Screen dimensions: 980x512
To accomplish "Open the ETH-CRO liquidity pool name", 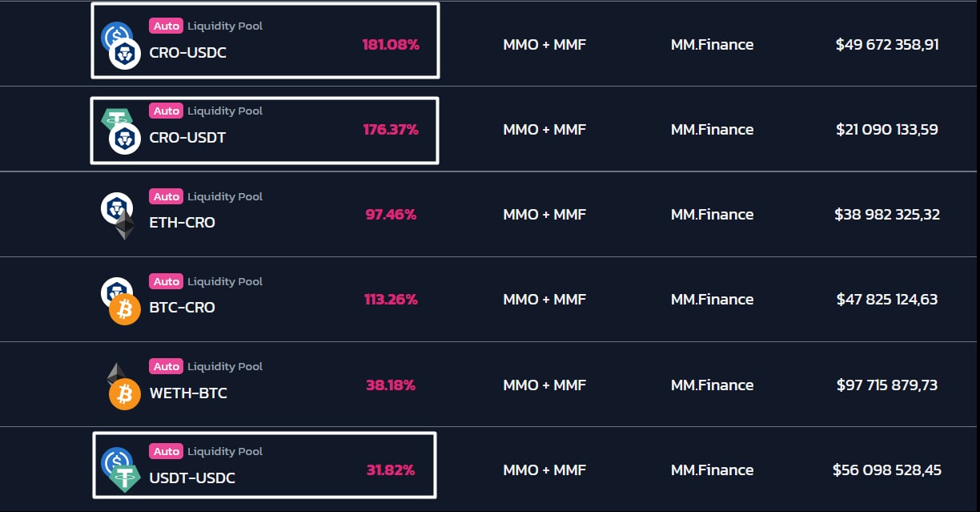I will click(182, 223).
